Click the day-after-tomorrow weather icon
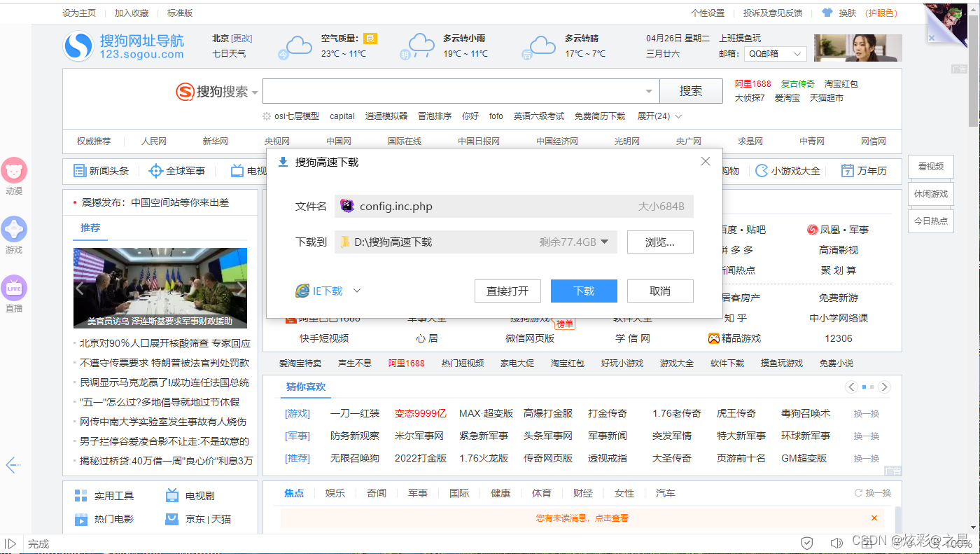Screen dimensions: 980x554 (539, 47)
